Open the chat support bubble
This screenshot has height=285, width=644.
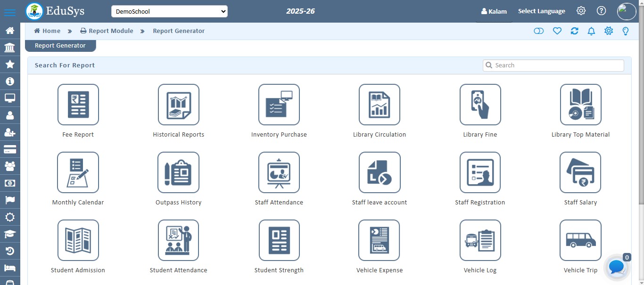point(616,267)
